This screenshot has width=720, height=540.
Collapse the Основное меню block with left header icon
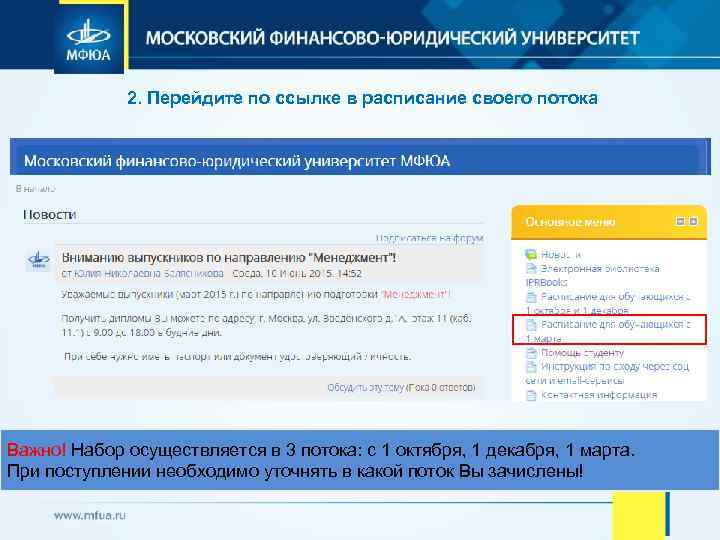coord(680,221)
